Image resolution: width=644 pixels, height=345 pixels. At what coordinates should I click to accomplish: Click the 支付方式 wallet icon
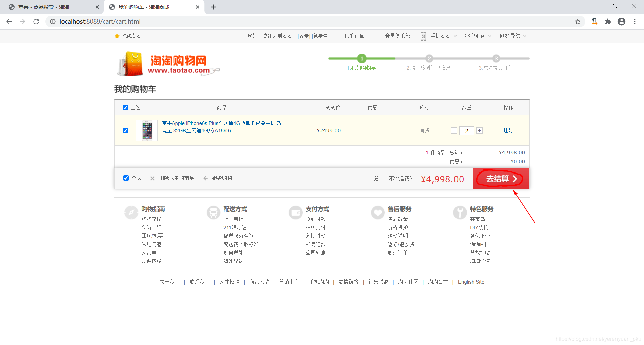[x=296, y=212]
